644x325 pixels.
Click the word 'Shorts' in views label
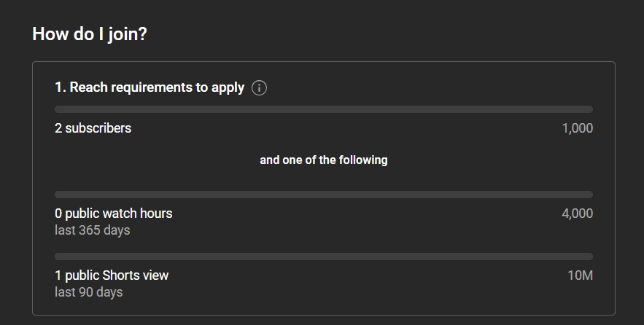coord(121,275)
